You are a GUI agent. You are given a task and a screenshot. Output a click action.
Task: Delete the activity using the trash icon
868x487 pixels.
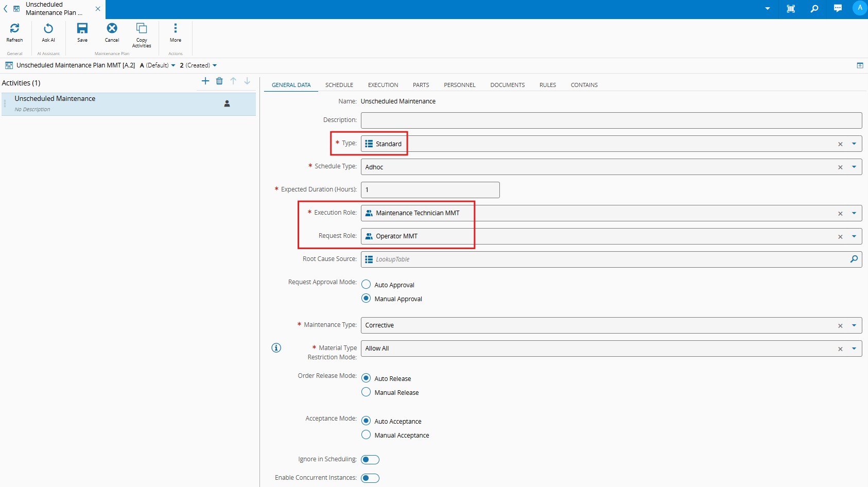pyautogui.click(x=219, y=81)
